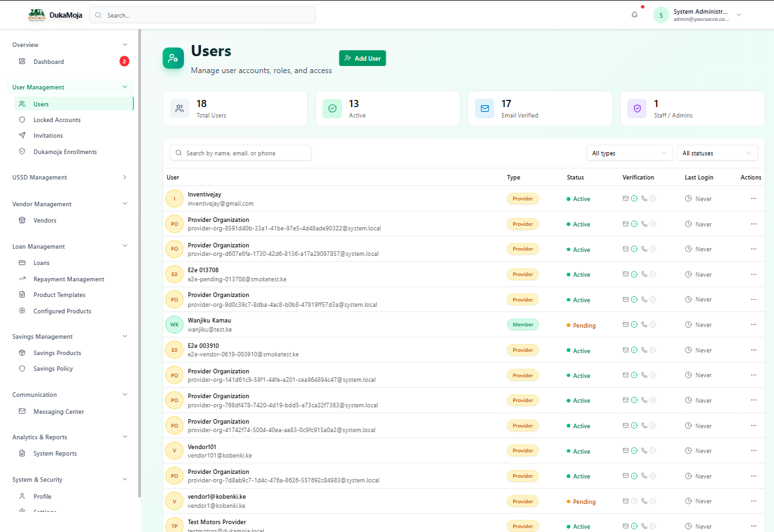Open the All types filter dropdown
774x532 pixels.
click(629, 153)
